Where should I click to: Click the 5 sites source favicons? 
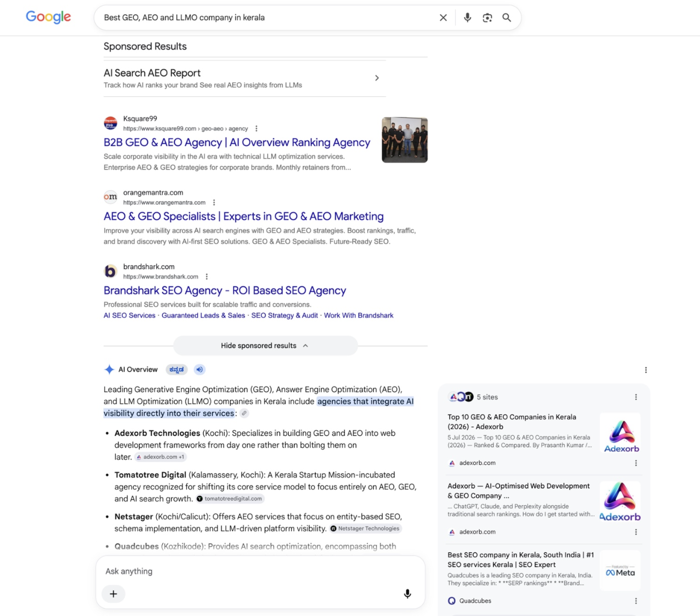461,397
